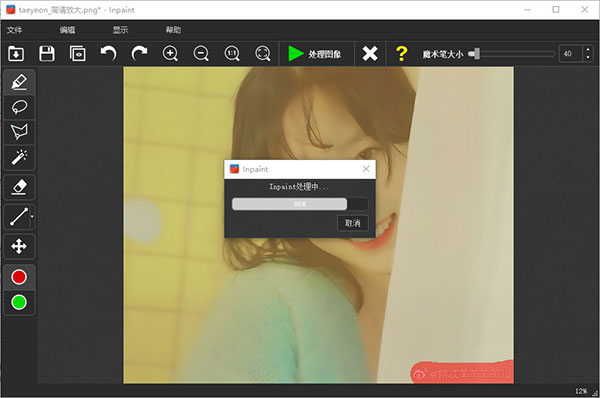Click the 魔术笔大小 label
The height and width of the screenshot is (398, 600).
(443, 54)
